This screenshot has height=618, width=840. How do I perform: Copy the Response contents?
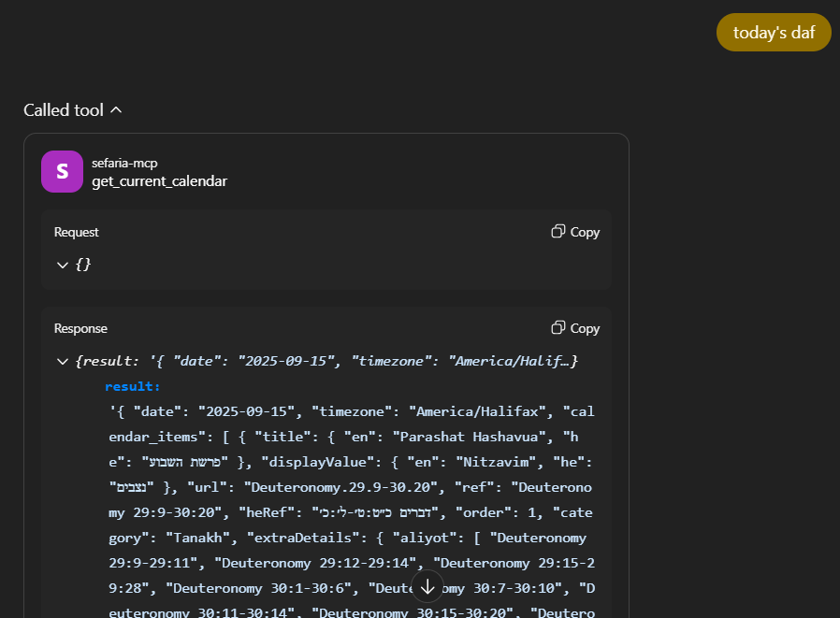575,328
